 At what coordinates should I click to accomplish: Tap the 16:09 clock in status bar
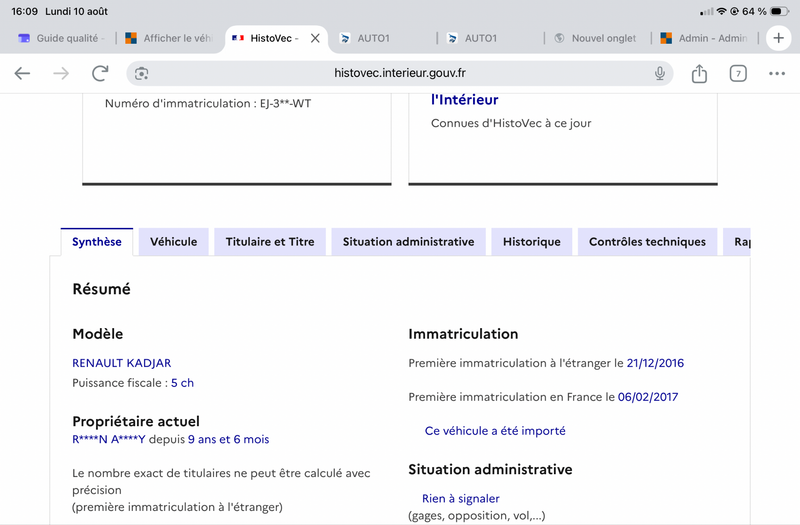coord(24,11)
